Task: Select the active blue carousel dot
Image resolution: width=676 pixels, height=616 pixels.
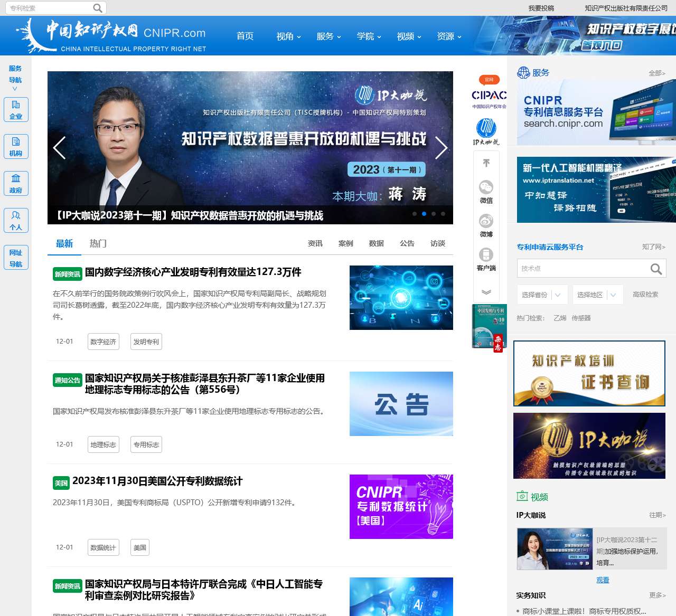Action: pos(424,214)
